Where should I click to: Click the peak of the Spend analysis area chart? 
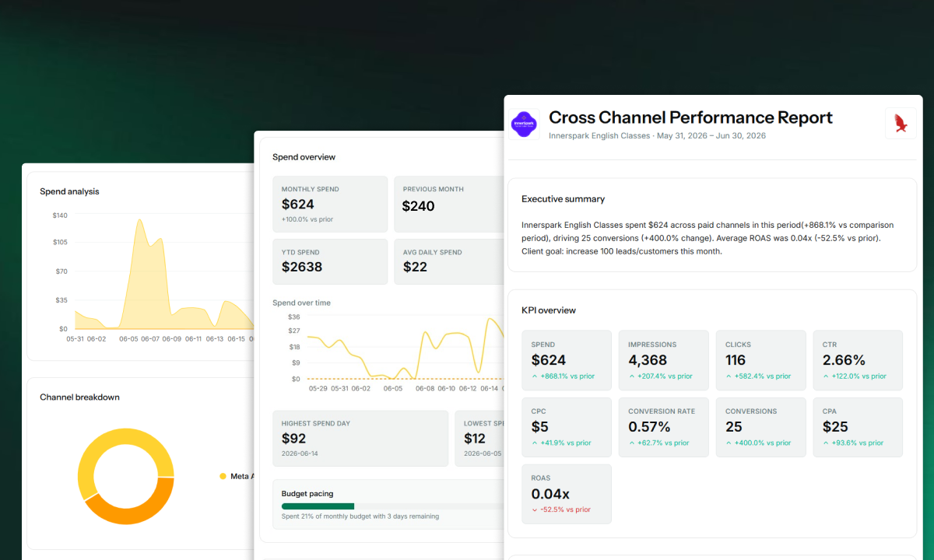[140, 219]
